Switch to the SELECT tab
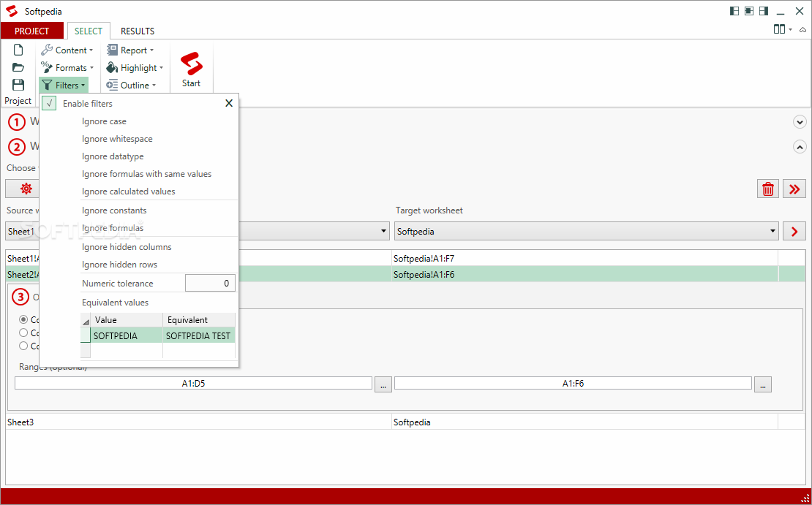The image size is (812, 505). point(89,31)
